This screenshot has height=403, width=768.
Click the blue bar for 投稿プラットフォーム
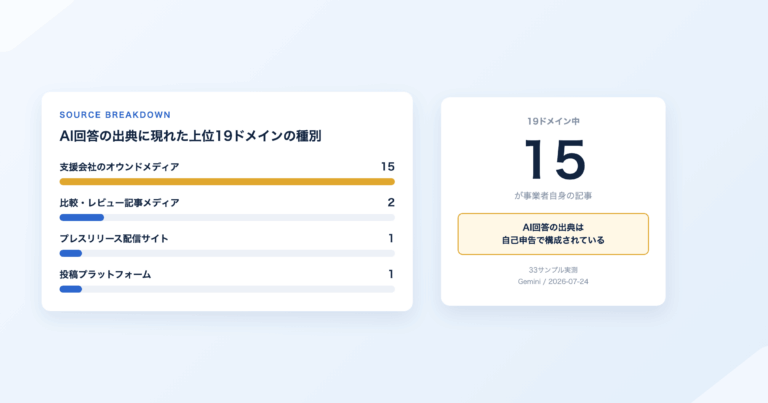click(71, 289)
